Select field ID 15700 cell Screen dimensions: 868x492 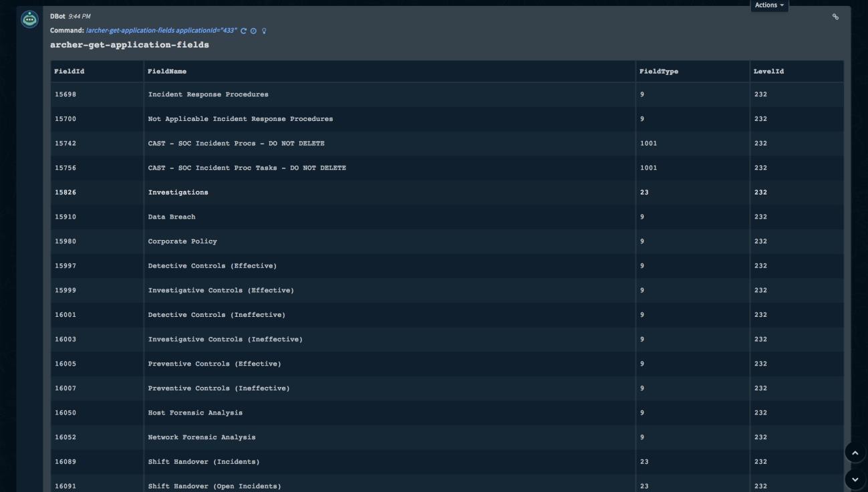coord(97,119)
